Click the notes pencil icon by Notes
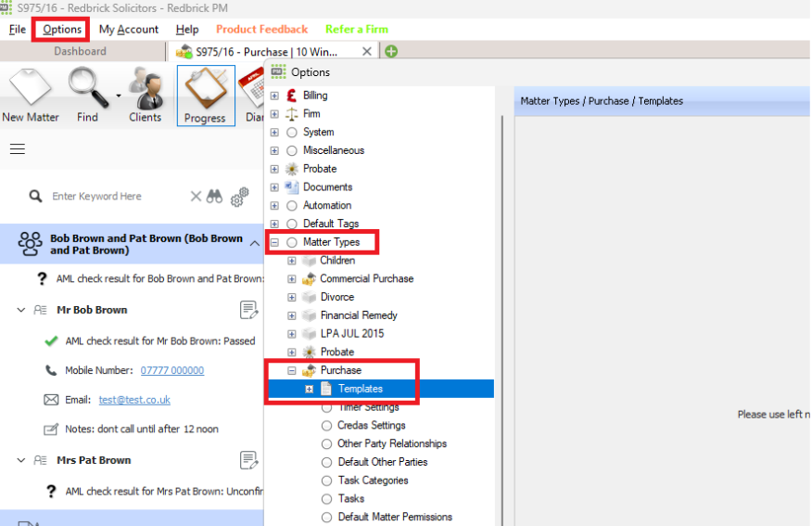This screenshot has width=812, height=526. coord(51,430)
